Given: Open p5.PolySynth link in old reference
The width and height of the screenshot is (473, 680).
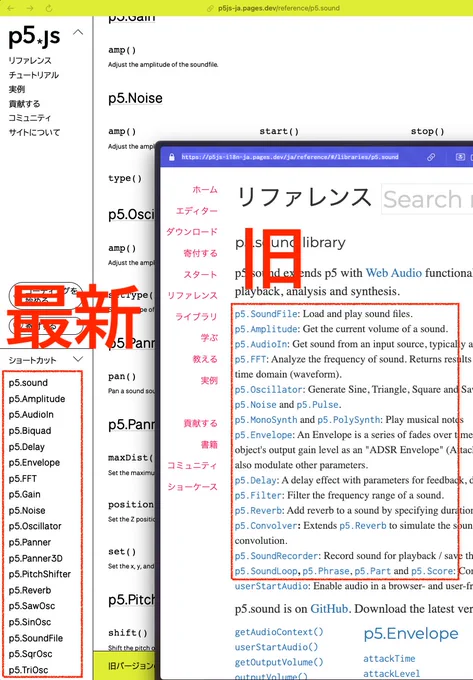Looking at the screenshot, I should 349,420.
